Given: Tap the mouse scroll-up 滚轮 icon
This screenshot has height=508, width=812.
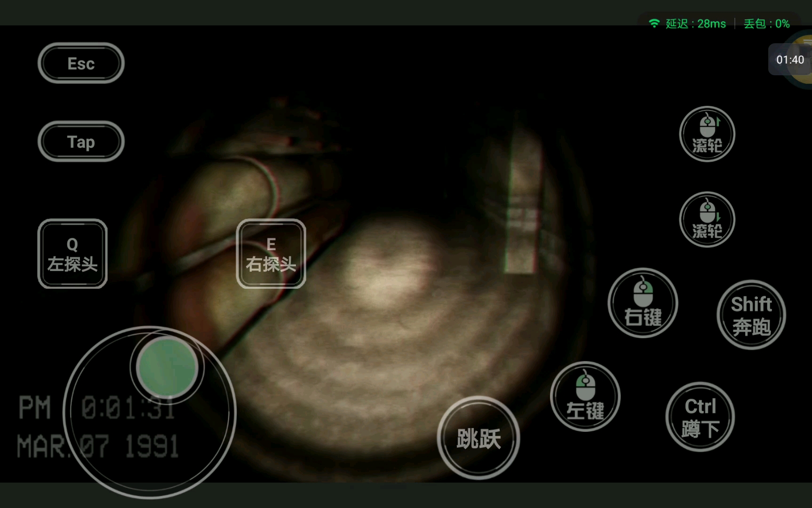Looking at the screenshot, I should pyautogui.click(x=707, y=134).
